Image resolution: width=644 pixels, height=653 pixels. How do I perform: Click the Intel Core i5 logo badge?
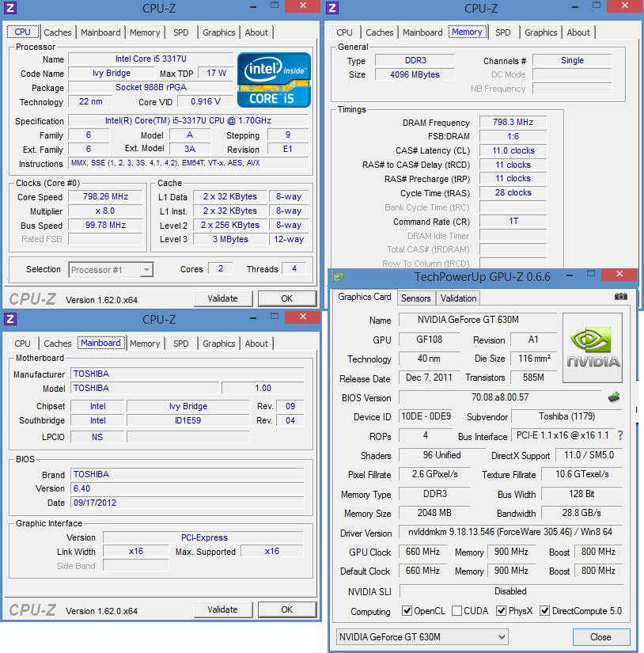click(274, 80)
